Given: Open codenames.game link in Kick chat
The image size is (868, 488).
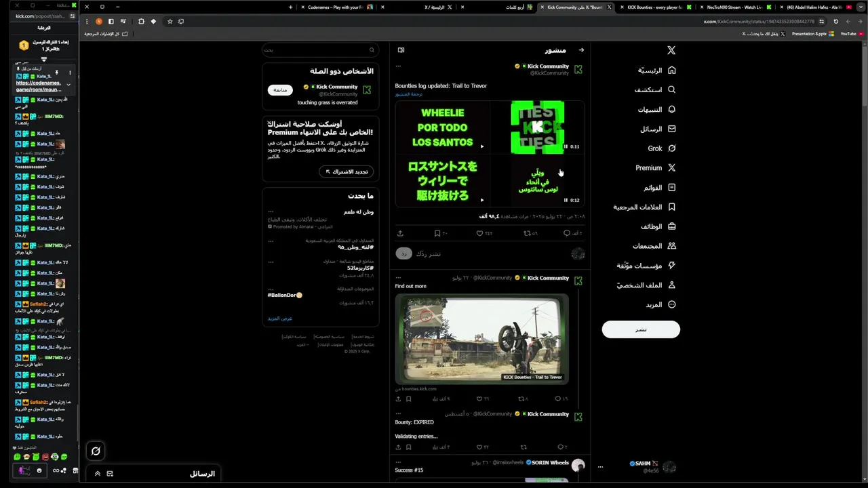Looking at the screenshot, I should pyautogui.click(x=39, y=86).
